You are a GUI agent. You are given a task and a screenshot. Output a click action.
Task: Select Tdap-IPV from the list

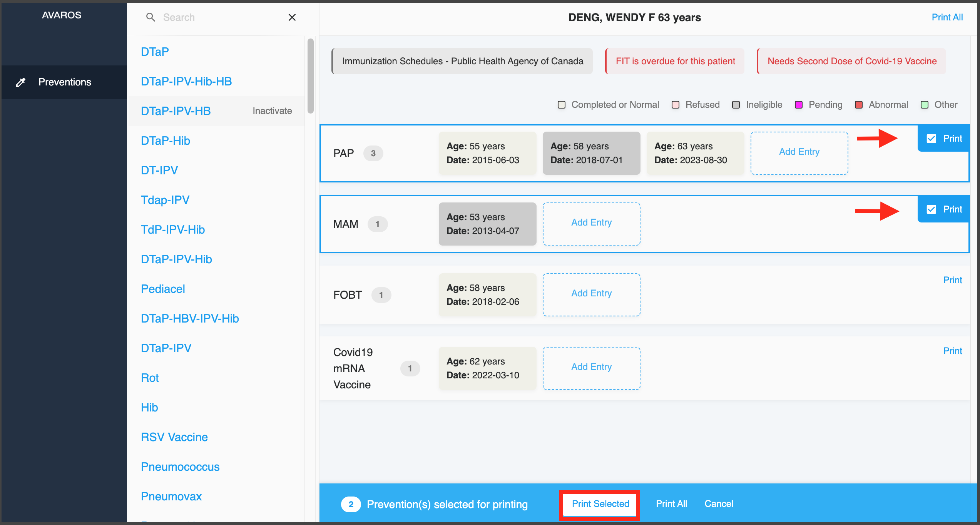tap(165, 200)
